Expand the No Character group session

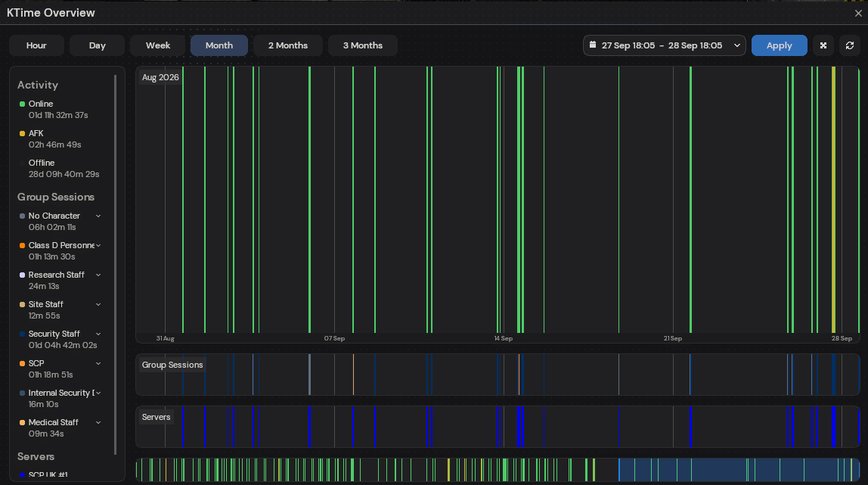click(x=98, y=216)
